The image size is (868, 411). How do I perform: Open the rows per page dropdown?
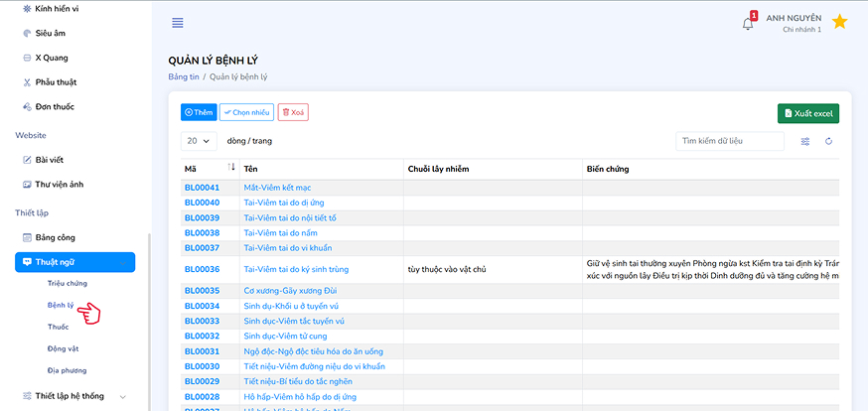201,141
